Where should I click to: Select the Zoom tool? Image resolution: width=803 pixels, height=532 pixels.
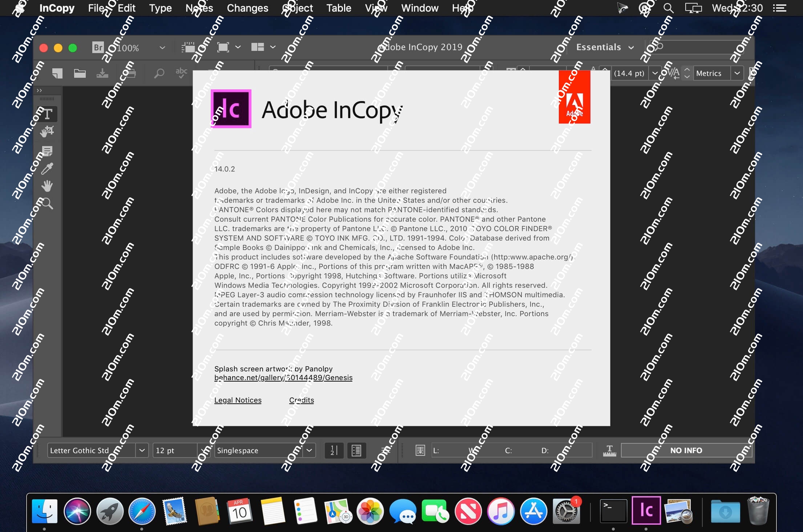pyautogui.click(x=47, y=203)
